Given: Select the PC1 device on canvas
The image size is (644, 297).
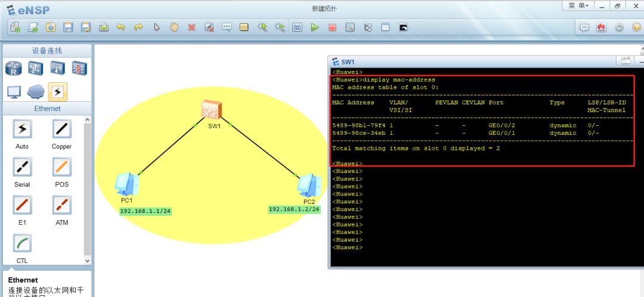Looking at the screenshot, I should 126,184.
